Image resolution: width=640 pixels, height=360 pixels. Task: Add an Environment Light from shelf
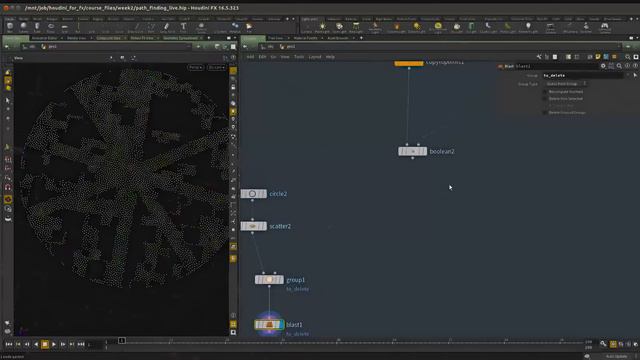(438, 27)
